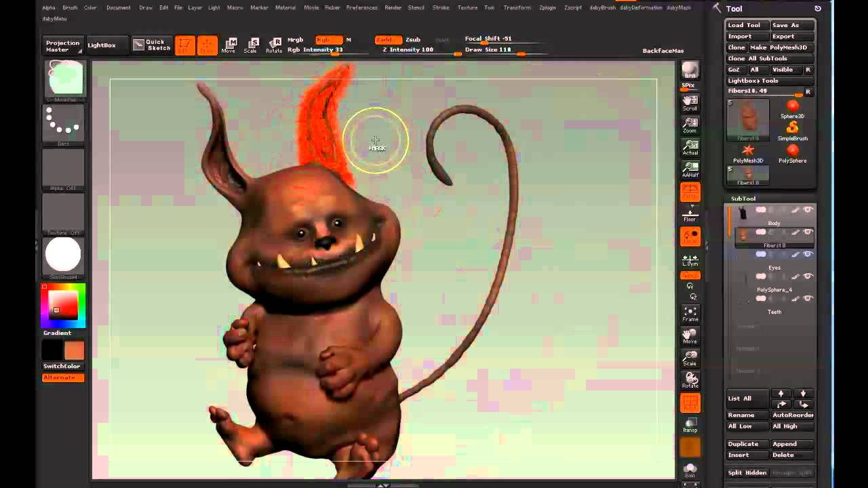This screenshot has width=868, height=488.
Task: Toggle PolyF polyframe display
Action: point(690,403)
